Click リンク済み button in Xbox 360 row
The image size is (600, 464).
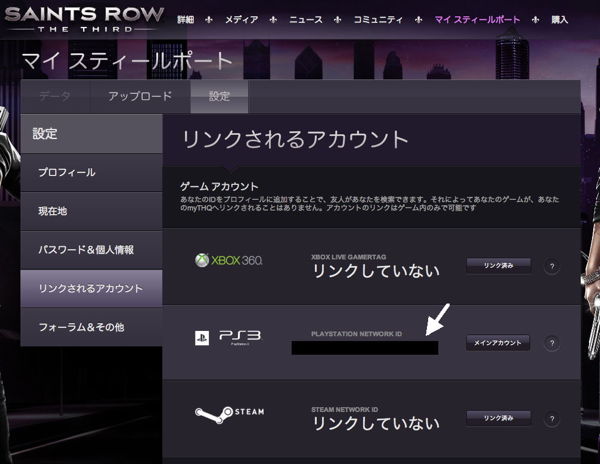click(498, 265)
